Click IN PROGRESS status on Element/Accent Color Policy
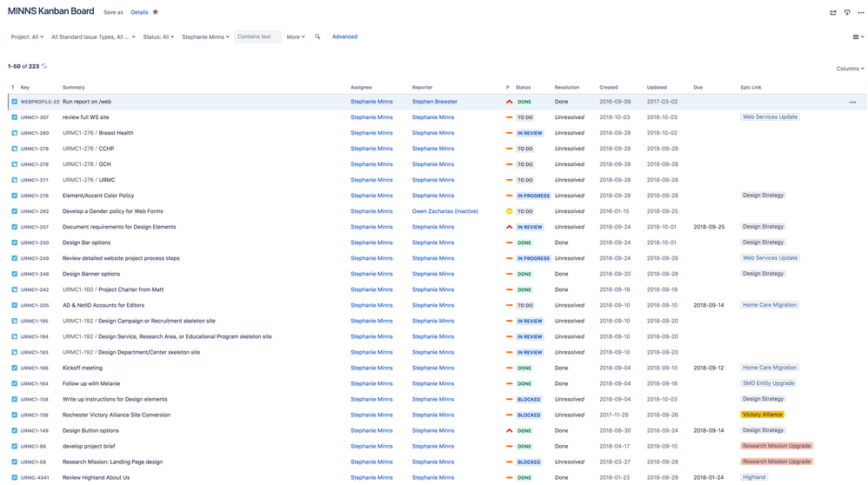868x485 pixels. coord(533,196)
